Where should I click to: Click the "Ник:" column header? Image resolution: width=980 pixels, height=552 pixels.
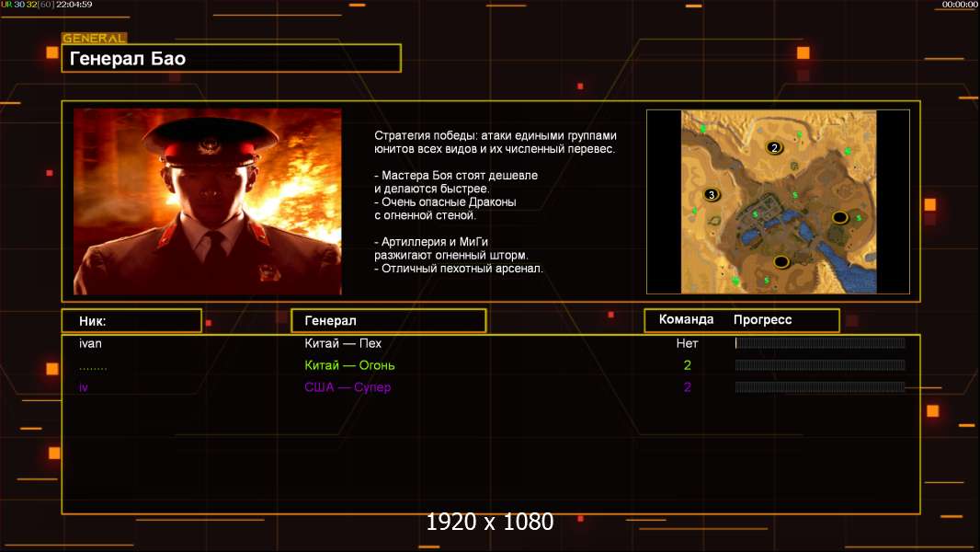[131, 321]
